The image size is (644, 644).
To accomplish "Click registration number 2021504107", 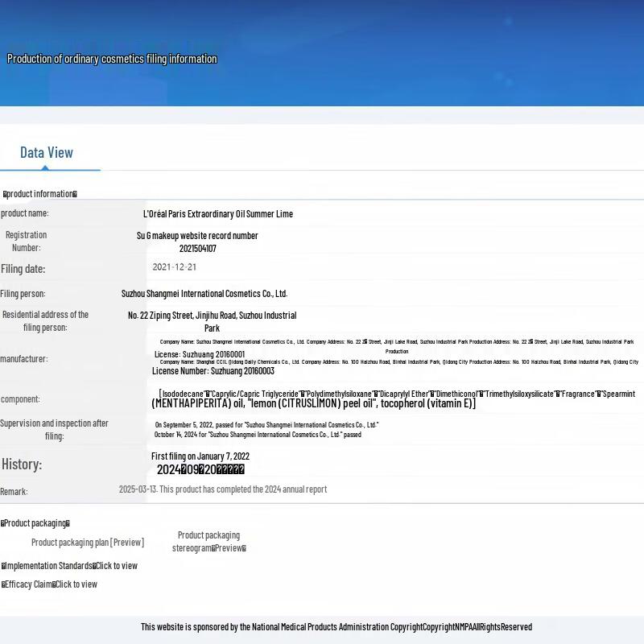I will [197, 249].
